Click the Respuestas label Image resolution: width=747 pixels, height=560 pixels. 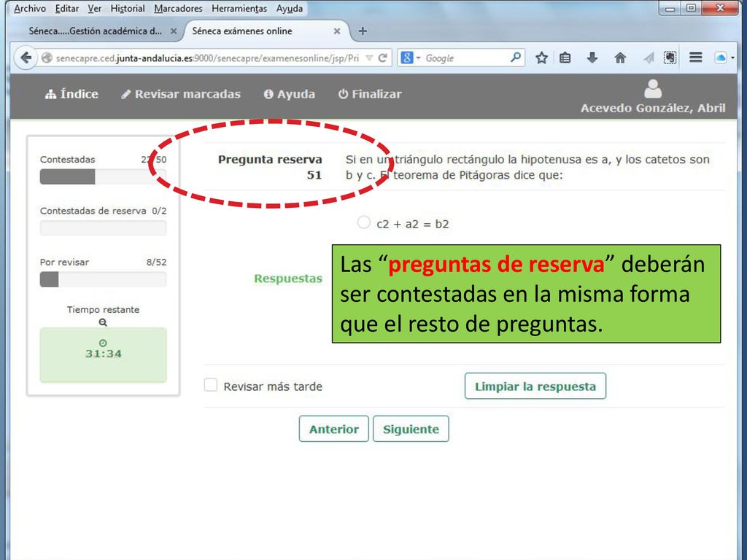click(x=287, y=279)
